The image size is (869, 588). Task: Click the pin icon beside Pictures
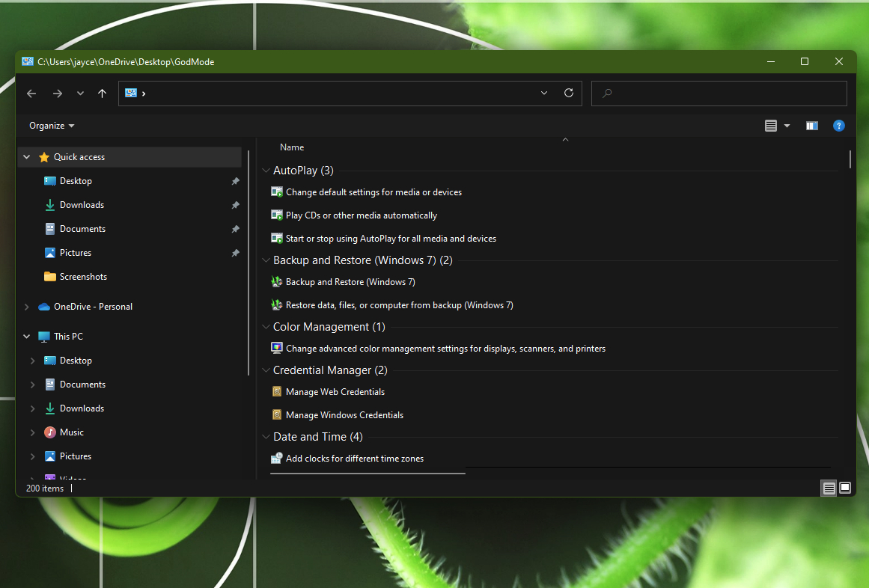pos(236,252)
